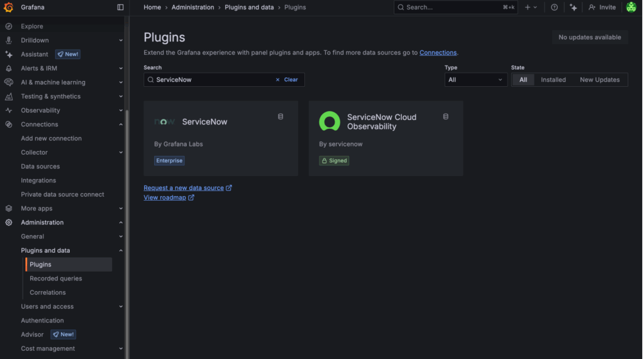Open Add new connection in sidebar
Screen dimensions: 644x359
pyautogui.click(x=52, y=138)
